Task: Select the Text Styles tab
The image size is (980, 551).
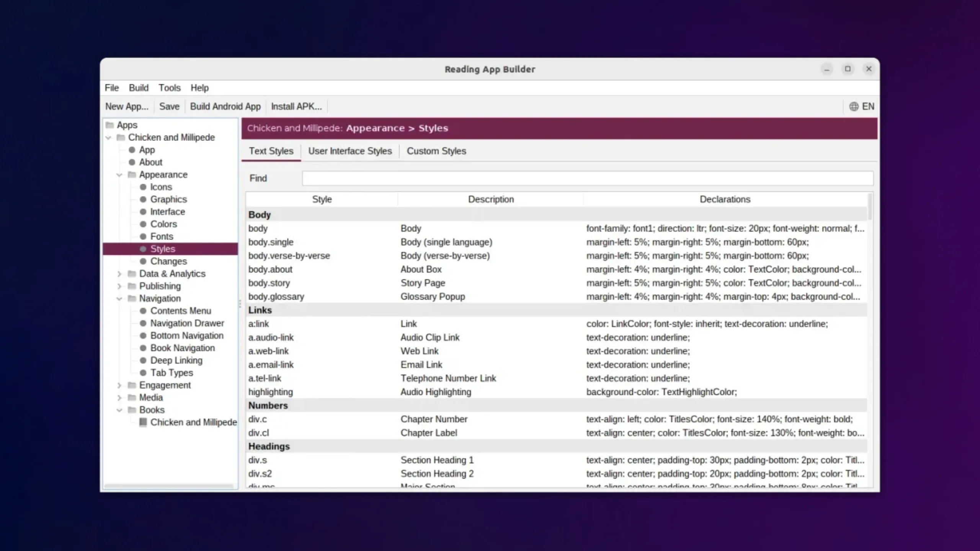Action: pos(271,151)
